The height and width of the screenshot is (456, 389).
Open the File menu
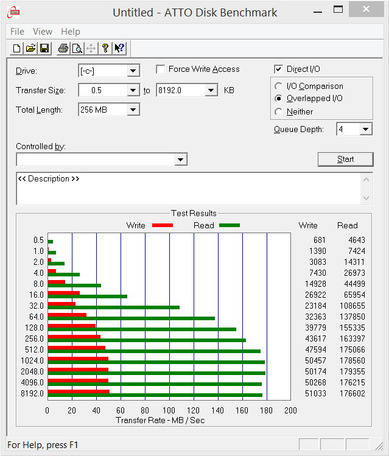17,32
